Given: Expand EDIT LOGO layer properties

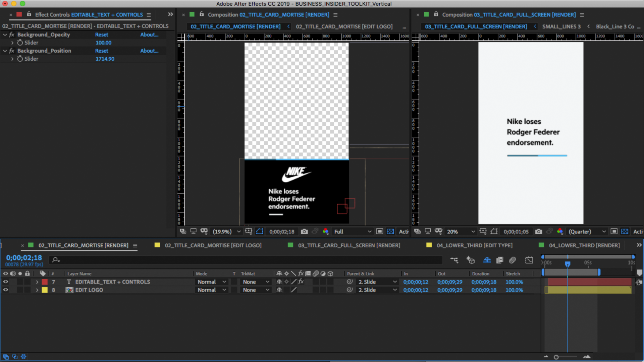Looking at the screenshot, I should (x=37, y=290).
